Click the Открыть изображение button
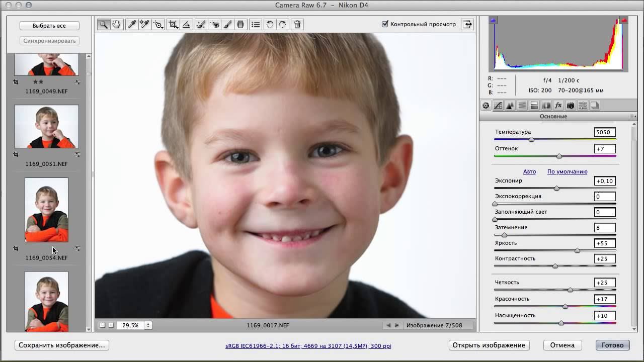This screenshot has height=362, width=644. pos(489,345)
